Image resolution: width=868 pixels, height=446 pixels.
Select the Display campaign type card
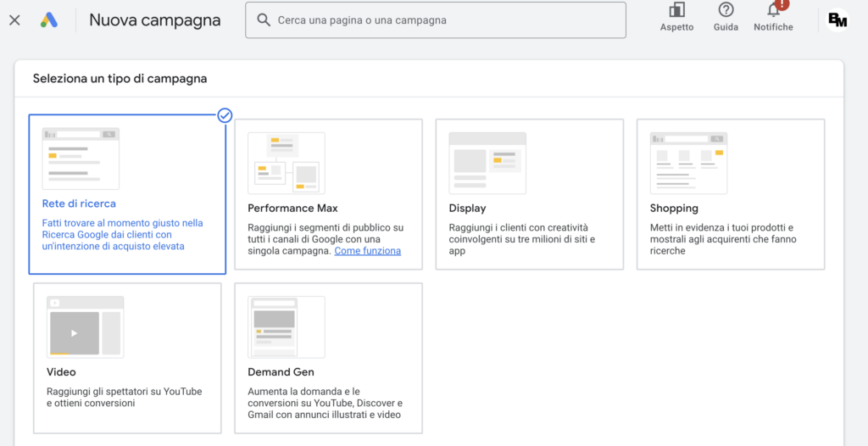[529, 194]
